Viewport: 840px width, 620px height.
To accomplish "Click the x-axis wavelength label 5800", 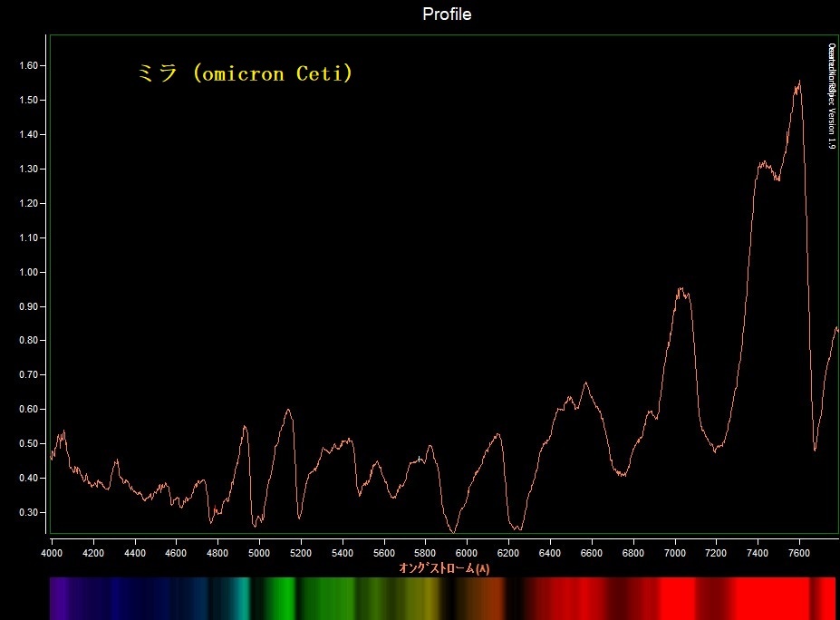I will tap(425, 553).
